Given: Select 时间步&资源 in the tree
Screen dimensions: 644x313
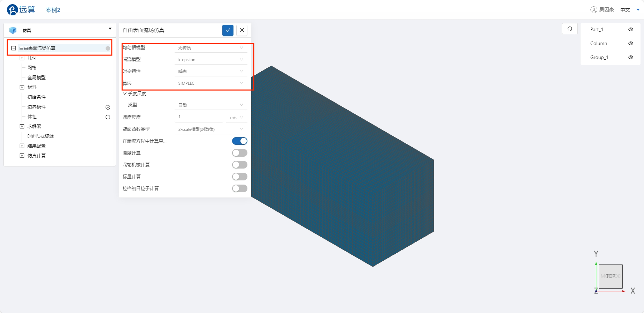Looking at the screenshot, I should point(41,136).
